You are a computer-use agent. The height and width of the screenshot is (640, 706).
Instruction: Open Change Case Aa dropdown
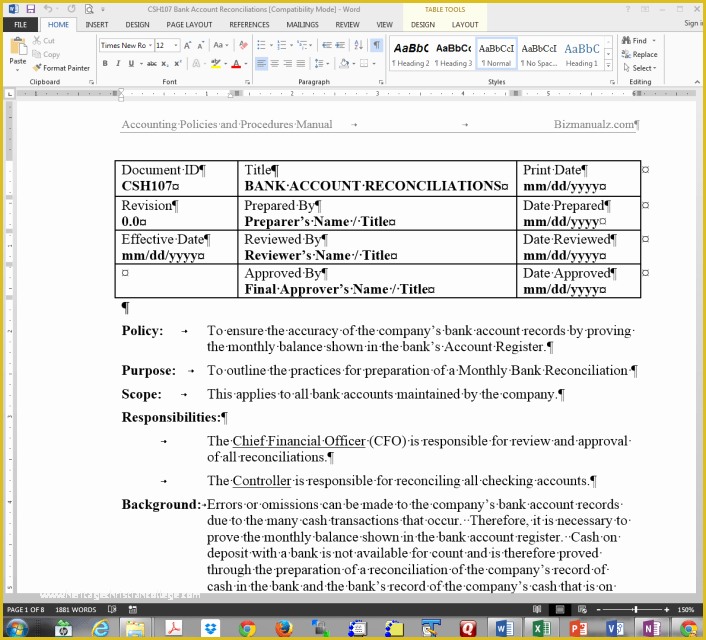click(x=221, y=45)
